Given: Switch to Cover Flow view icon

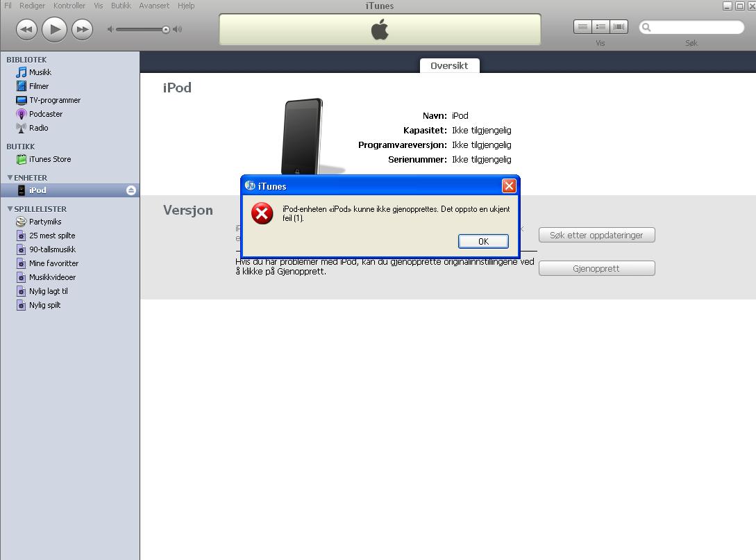Looking at the screenshot, I should pos(619,26).
